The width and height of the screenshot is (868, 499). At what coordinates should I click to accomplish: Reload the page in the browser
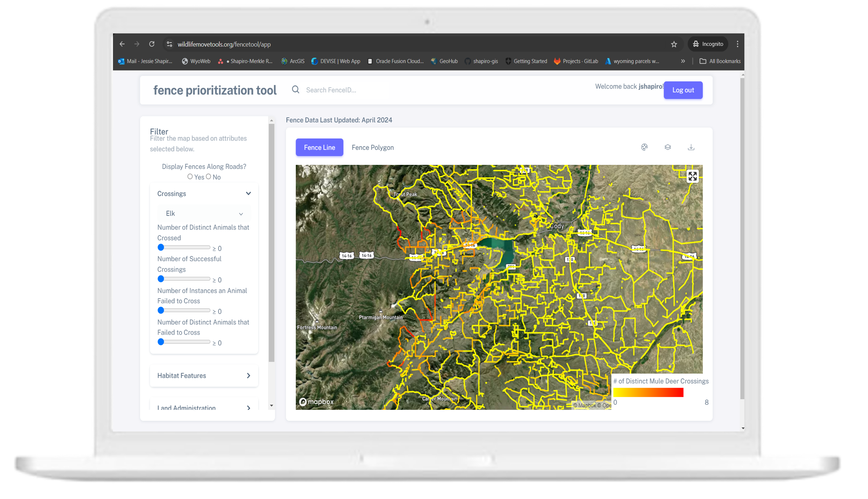[152, 44]
